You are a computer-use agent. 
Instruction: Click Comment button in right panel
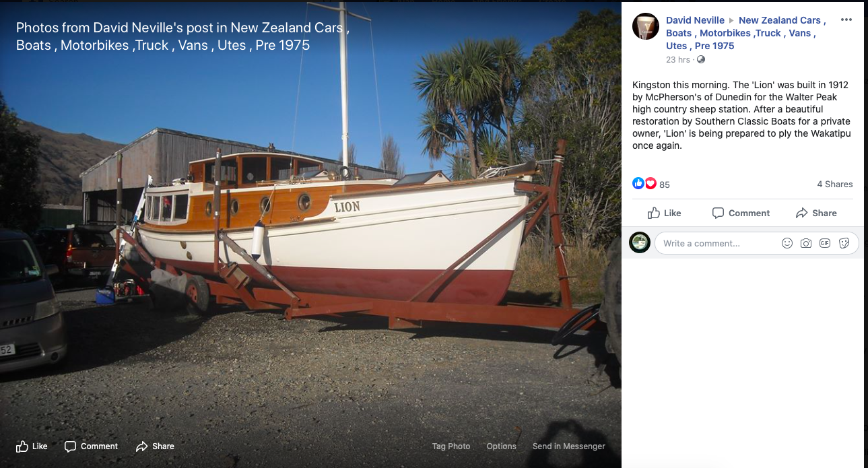(x=741, y=213)
